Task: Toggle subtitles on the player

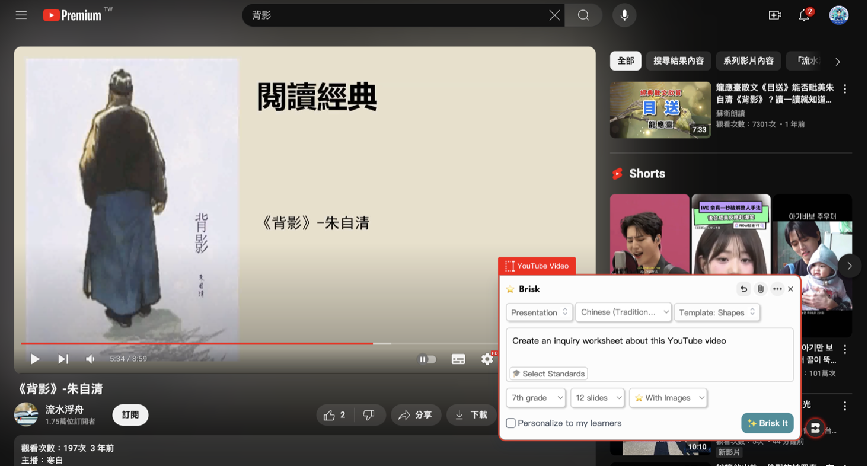Action: pos(458,359)
